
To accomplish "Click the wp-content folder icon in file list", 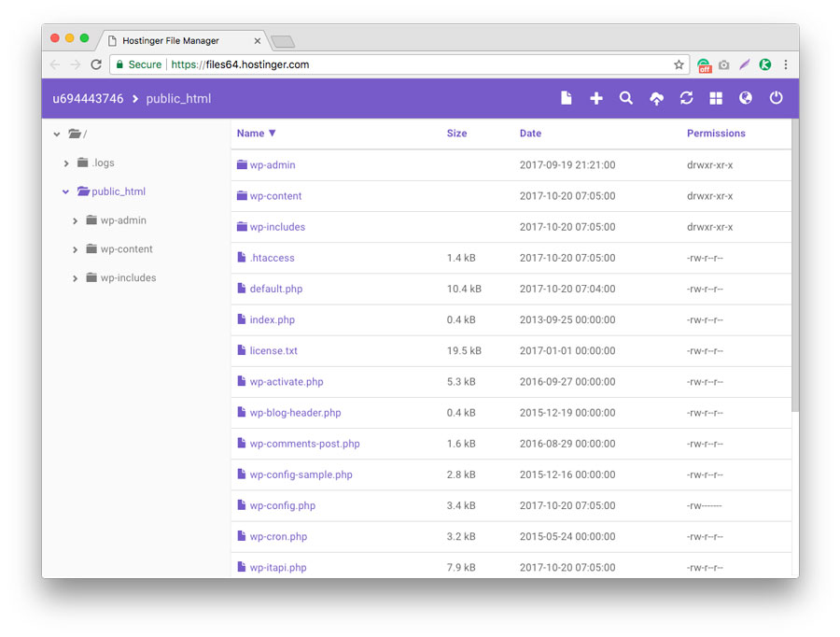I will (242, 196).
